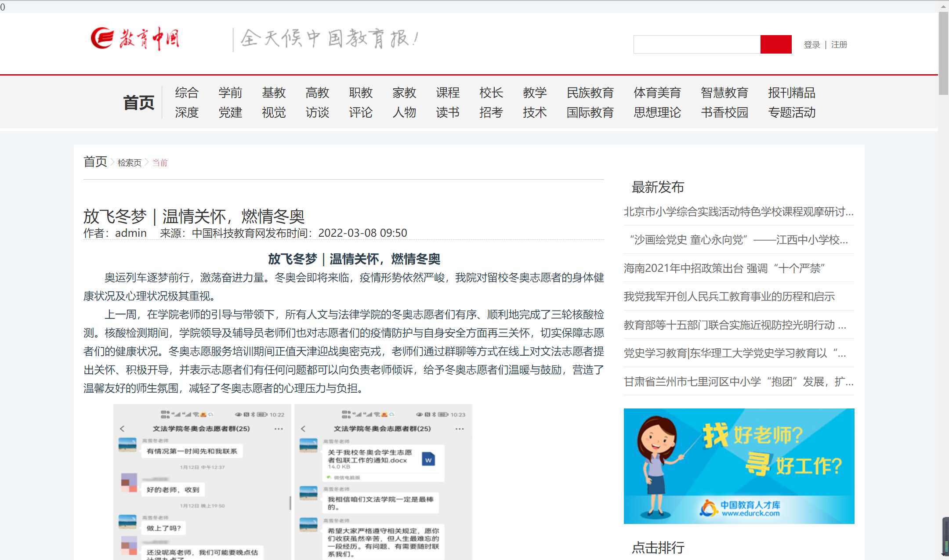
Task: Select 智慧教育 in the navigation bar
Action: 724,93
